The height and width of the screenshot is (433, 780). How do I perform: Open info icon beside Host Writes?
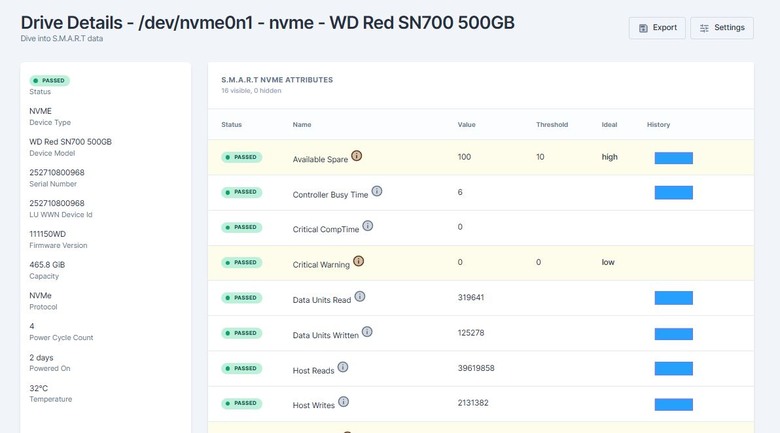[x=344, y=402]
